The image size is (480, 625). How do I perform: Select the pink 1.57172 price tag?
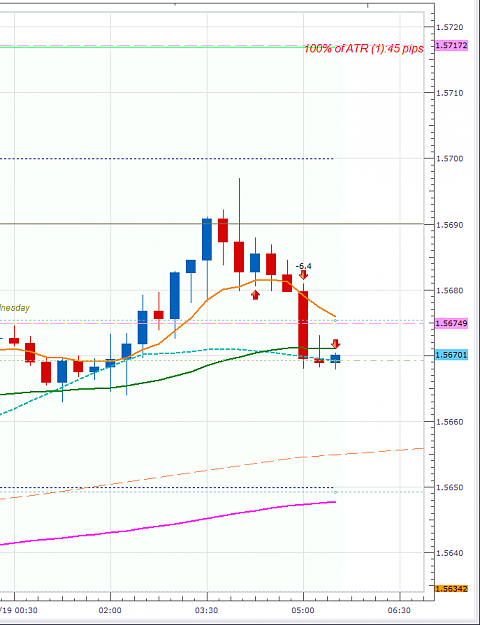(x=452, y=45)
